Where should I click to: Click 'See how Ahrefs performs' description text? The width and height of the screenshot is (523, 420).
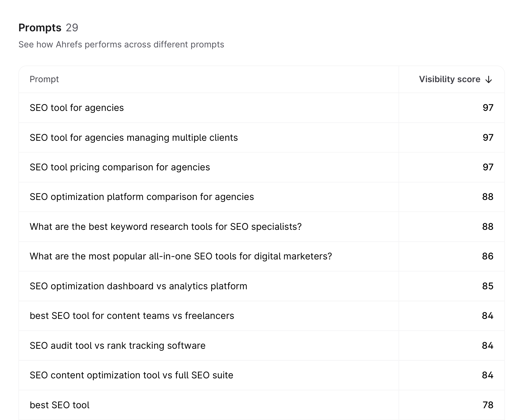coord(121,45)
